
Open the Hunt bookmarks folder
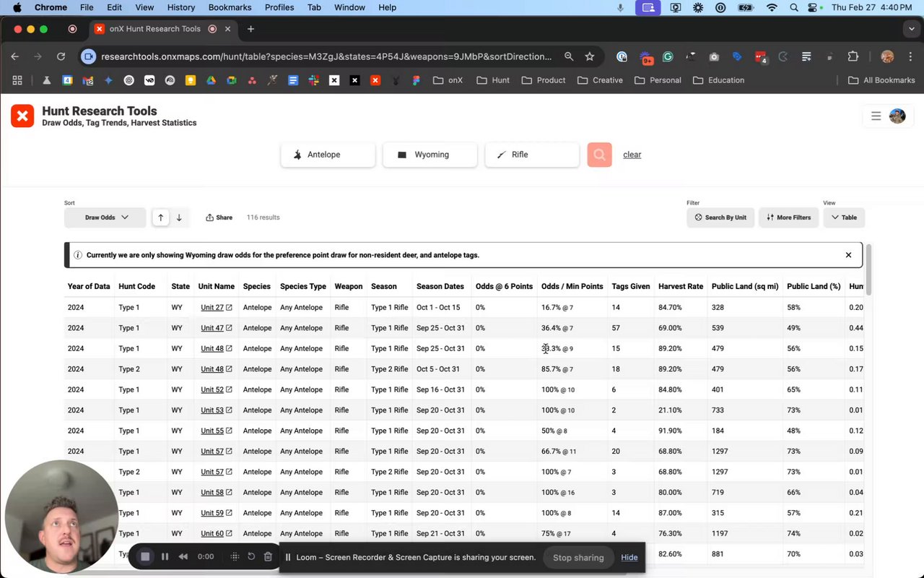[494, 80]
